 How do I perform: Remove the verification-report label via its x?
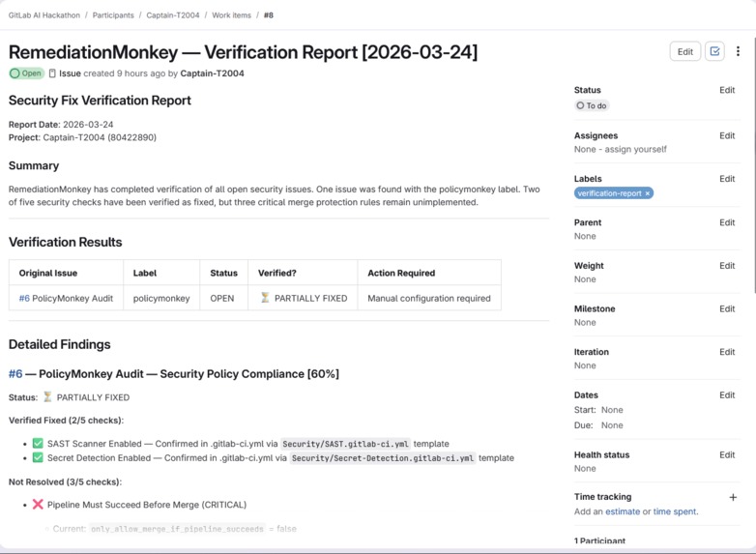coord(648,193)
